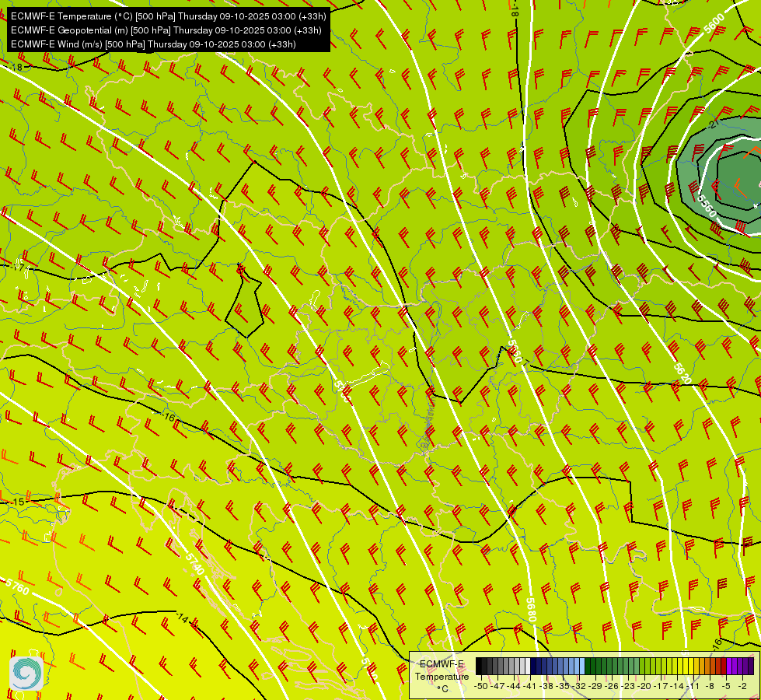Image resolution: width=761 pixels, height=700 pixels.
Task: Click the legend tick value -44
Action: pos(514,686)
